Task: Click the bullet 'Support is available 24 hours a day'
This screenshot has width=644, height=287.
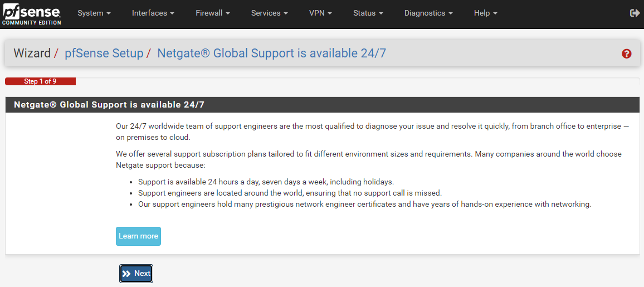Action: pyautogui.click(x=266, y=182)
